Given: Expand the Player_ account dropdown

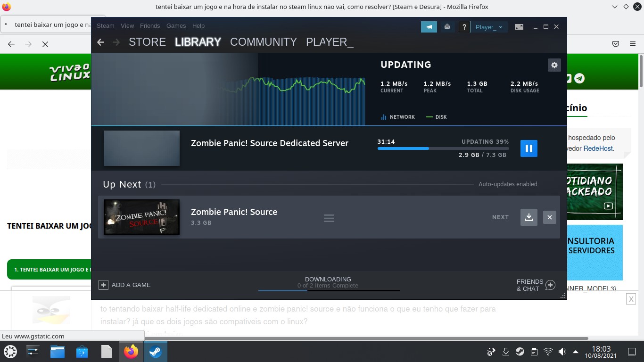Looking at the screenshot, I should tap(489, 27).
